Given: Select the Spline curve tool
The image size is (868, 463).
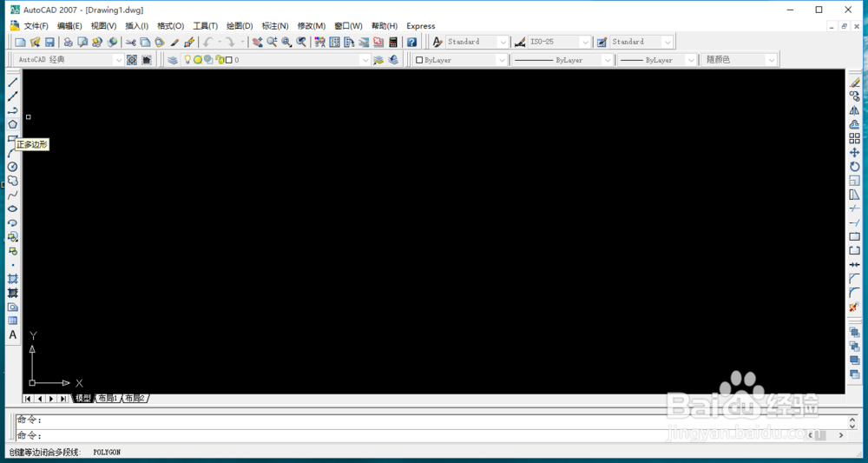Looking at the screenshot, I should coord(13,195).
